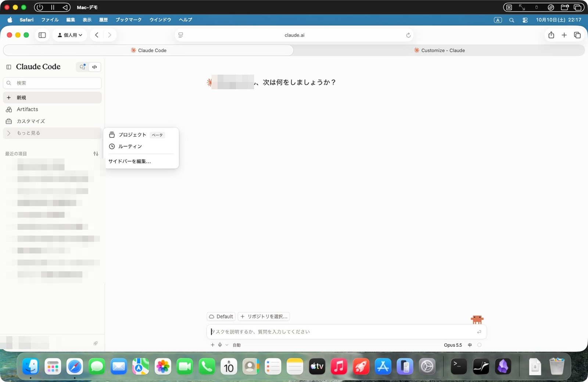
Task: Switch to code mode icon in sidebar header
Action: click(x=95, y=67)
